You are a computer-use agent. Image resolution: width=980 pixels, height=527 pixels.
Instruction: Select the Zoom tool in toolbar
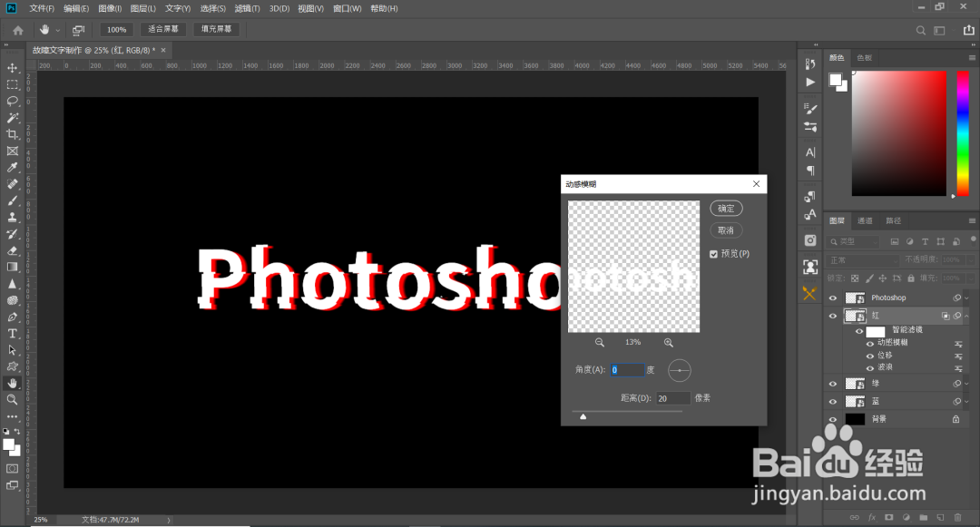(x=12, y=400)
